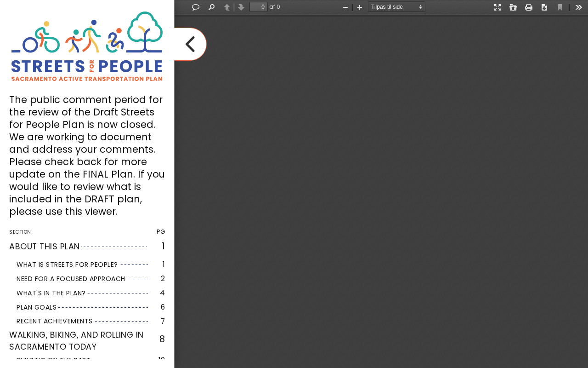The width and height of the screenshot is (588, 368).
Task: Collapse the sidebar with the chevron button
Action: (x=190, y=44)
